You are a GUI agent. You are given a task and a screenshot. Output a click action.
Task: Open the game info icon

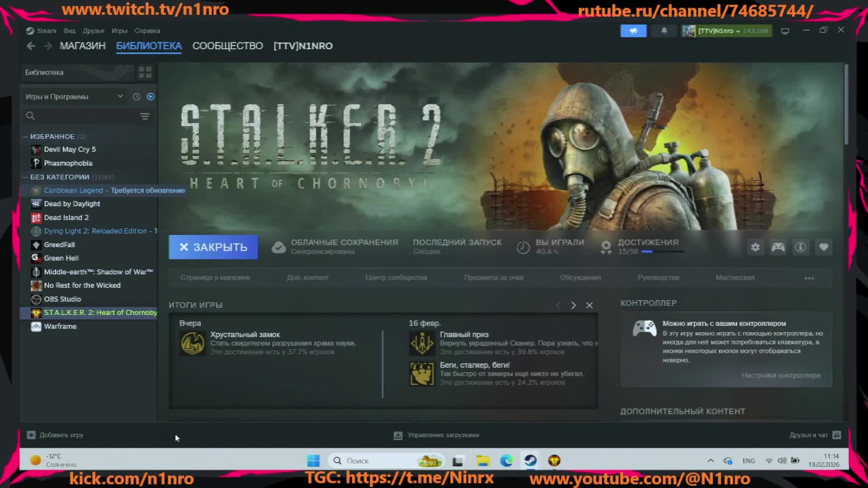click(801, 247)
